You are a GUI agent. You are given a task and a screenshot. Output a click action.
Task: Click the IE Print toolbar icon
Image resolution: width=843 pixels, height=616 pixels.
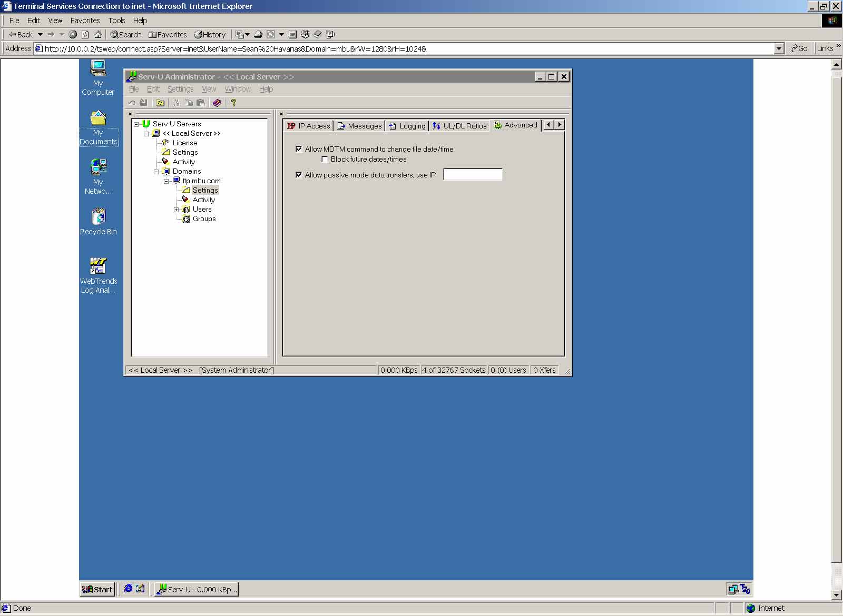pos(258,34)
